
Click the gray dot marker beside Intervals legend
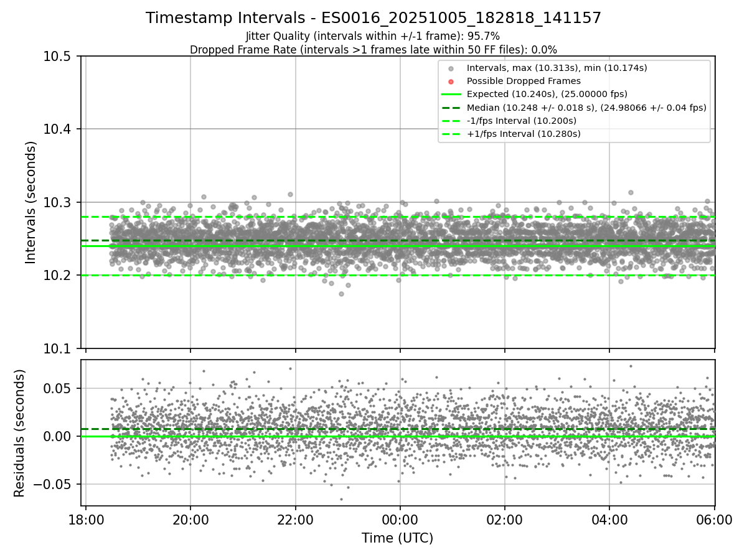point(451,68)
